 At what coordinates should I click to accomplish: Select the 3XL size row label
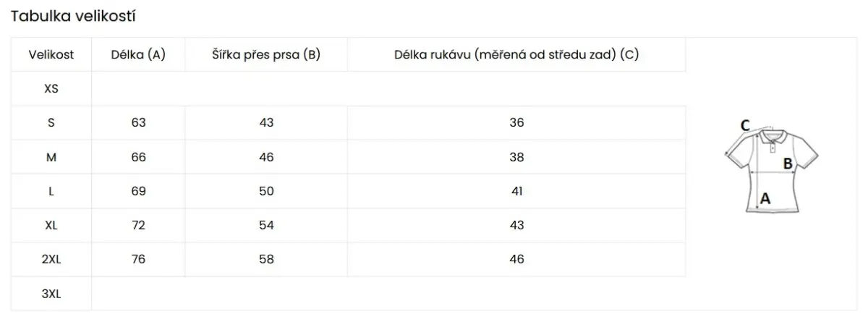click(x=51, y=294)
